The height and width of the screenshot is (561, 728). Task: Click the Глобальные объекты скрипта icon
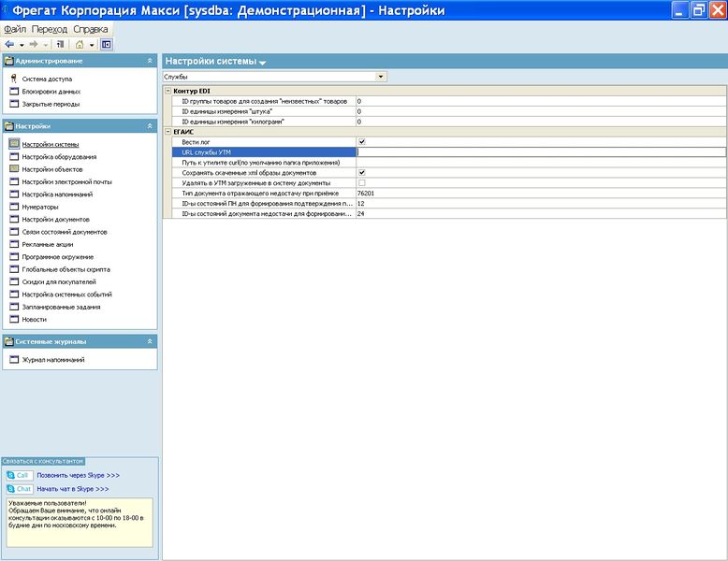14,269
